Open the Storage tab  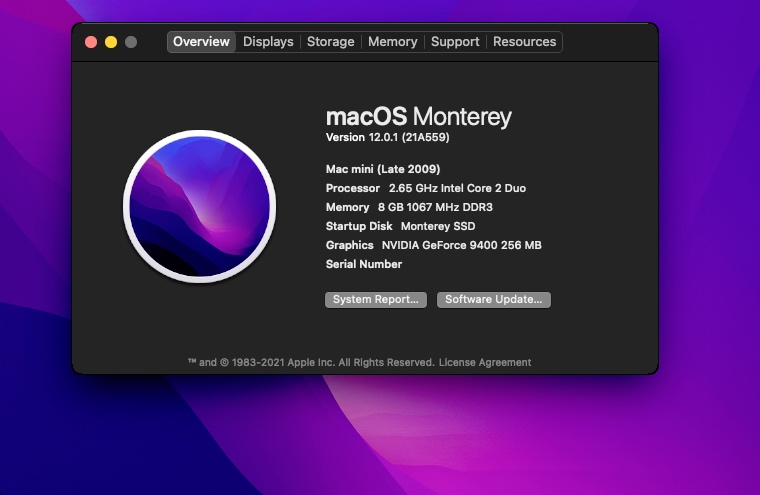click(x=331, y=42)
